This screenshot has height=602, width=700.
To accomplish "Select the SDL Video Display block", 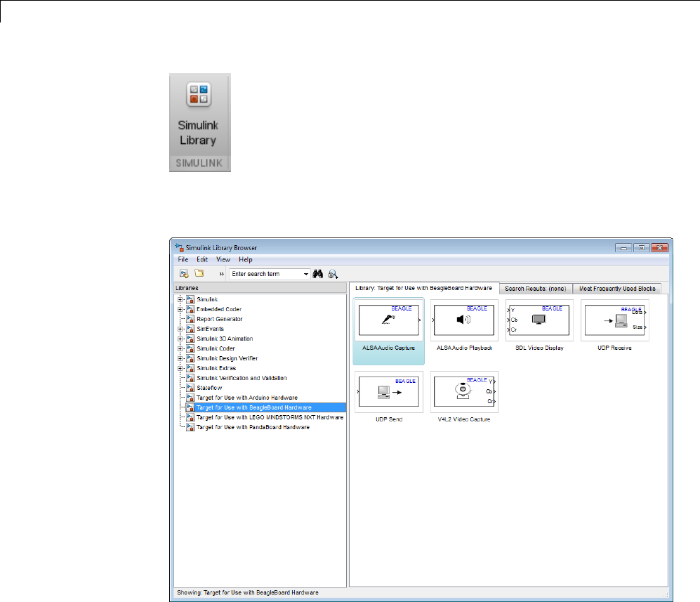I will pos(539,320).
